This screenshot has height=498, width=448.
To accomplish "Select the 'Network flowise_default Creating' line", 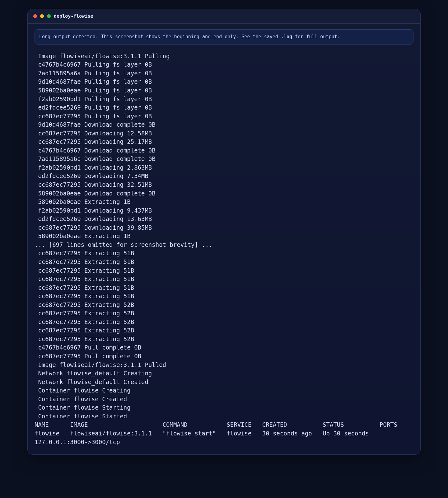I will (95, 374).
